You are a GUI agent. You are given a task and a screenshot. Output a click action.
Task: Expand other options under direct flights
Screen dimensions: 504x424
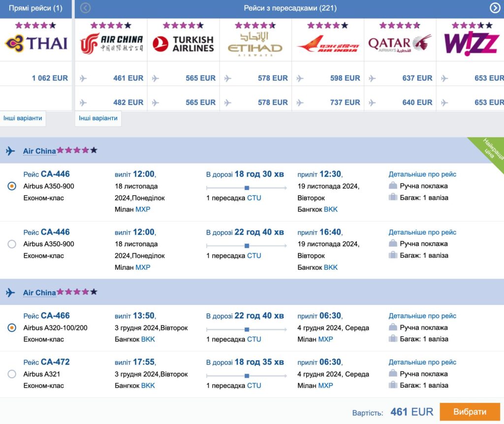pos(23,118)
